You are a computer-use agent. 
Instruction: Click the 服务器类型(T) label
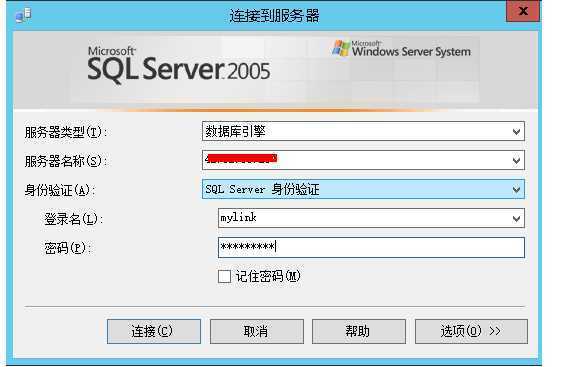coord(66,132)
